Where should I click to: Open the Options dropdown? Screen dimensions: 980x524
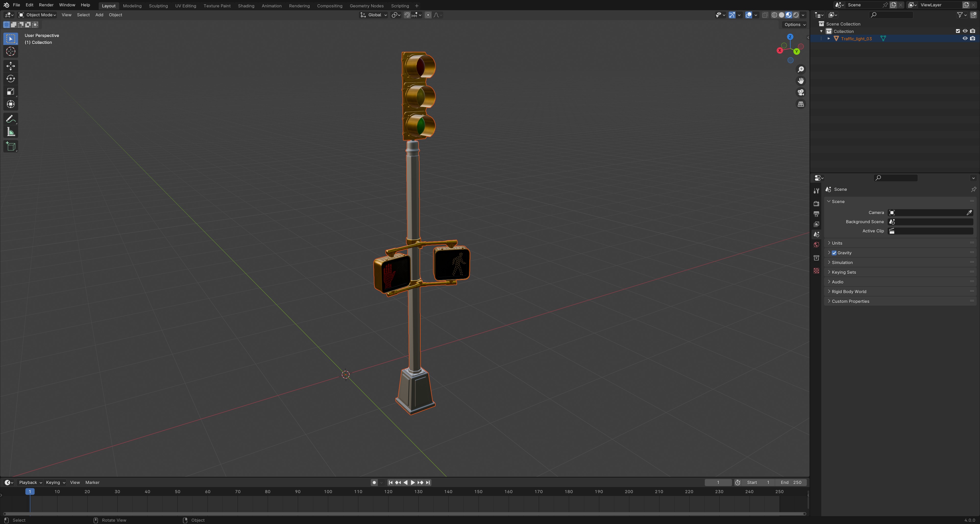tap(795, 24)
